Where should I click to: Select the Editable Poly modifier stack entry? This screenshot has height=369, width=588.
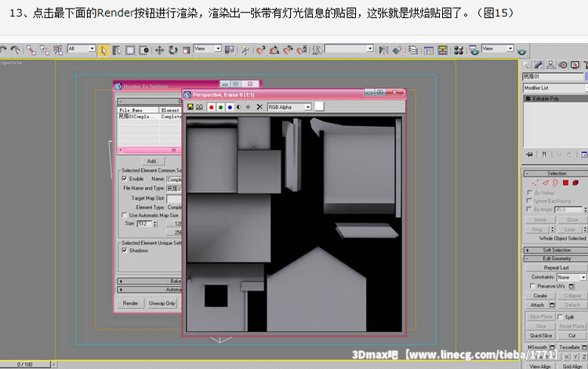tap(555, 99)
